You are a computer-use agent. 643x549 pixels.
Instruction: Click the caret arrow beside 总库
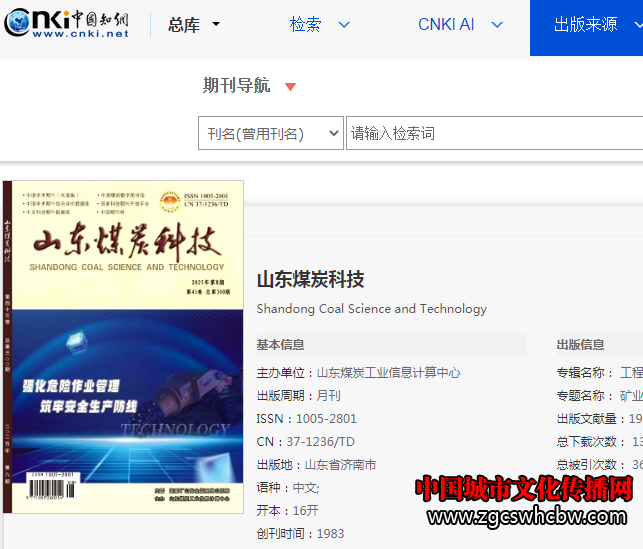click(216, 25)
